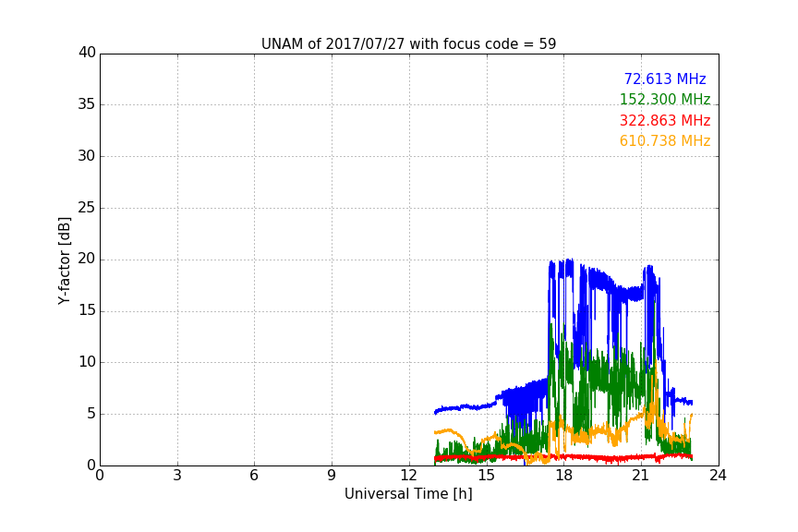Click the Universal Time [h] axis label
Image resolution: width=798 pixels, height=532 pixels.
(x=408, y=494)
